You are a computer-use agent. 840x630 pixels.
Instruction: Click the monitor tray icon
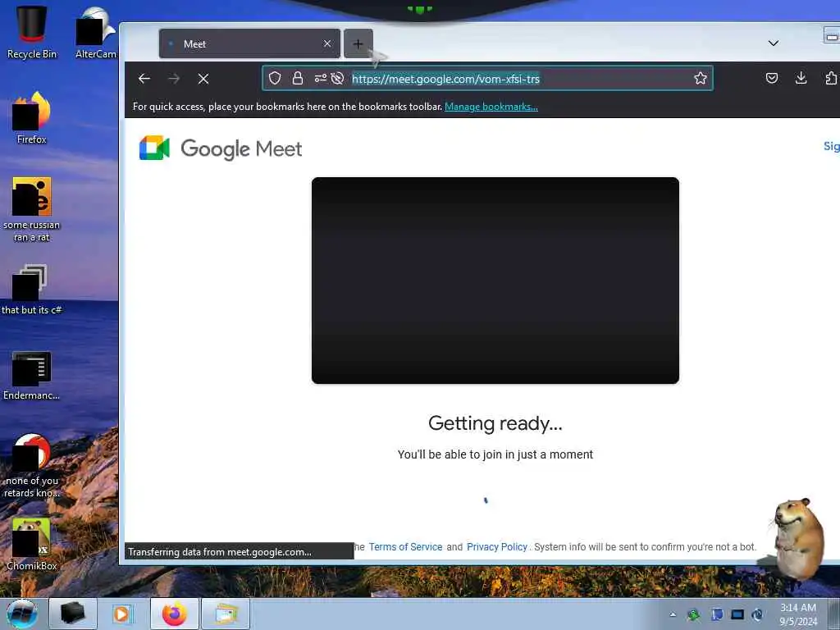pyautogui.click(x=737, y=614)
